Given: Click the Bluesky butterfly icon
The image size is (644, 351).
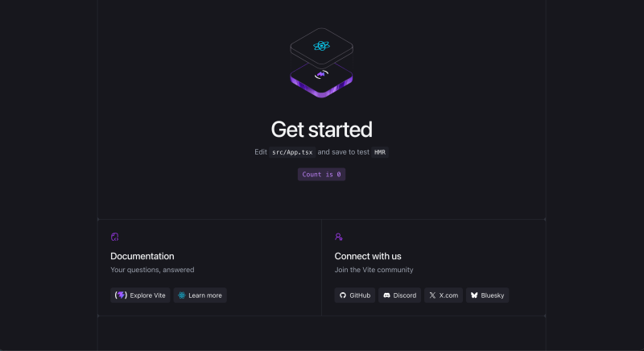Looking at the screenshot, I should pos(474,295).
